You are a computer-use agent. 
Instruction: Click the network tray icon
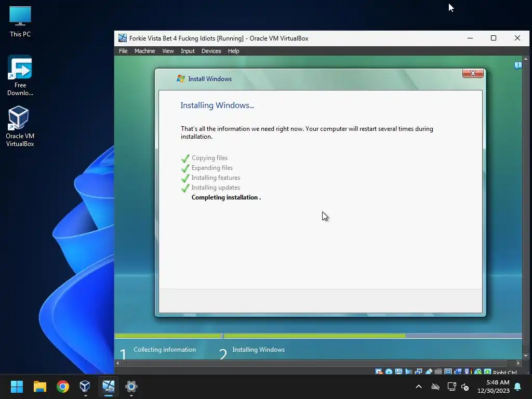[451, 387]
